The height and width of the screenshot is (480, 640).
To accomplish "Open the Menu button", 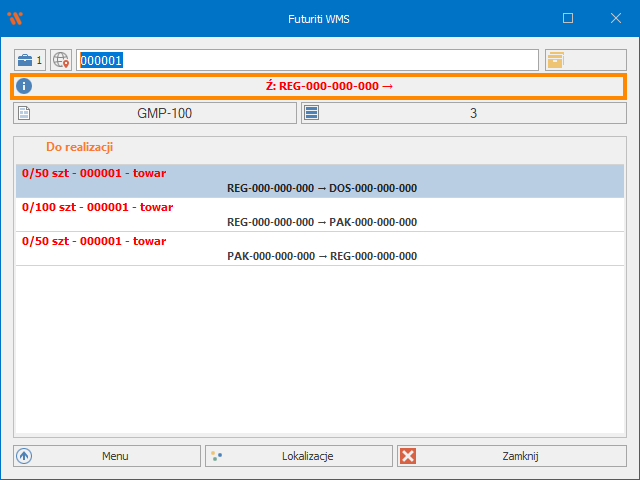I will tap(106, 456).
